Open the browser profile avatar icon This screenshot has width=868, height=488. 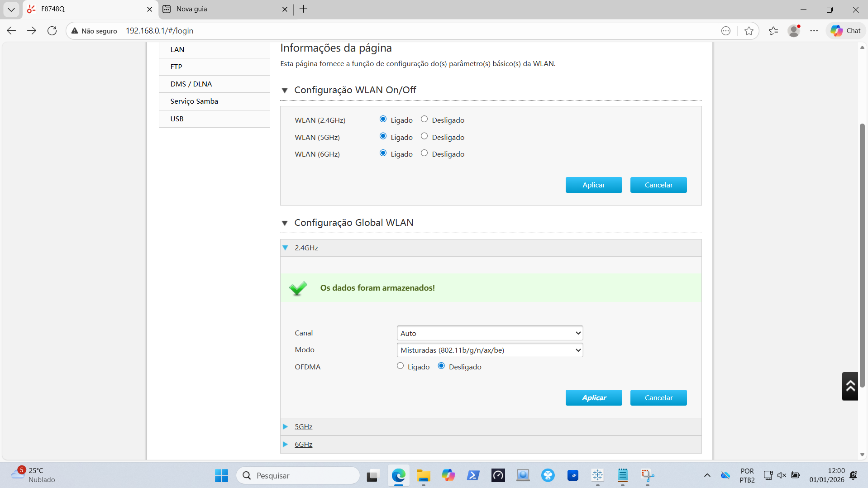click(x=794, y=31)
